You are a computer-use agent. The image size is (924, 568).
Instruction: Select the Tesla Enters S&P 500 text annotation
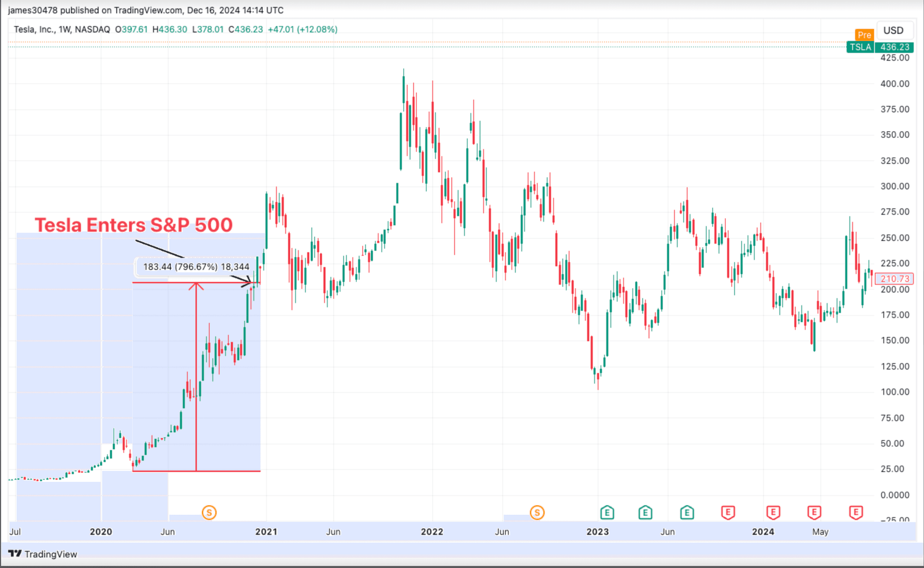[133, 225]
